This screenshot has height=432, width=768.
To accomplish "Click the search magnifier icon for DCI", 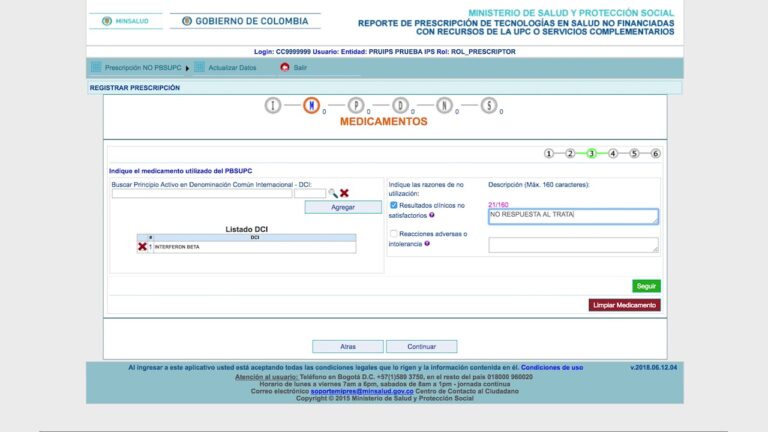I will tap(333, 193).
